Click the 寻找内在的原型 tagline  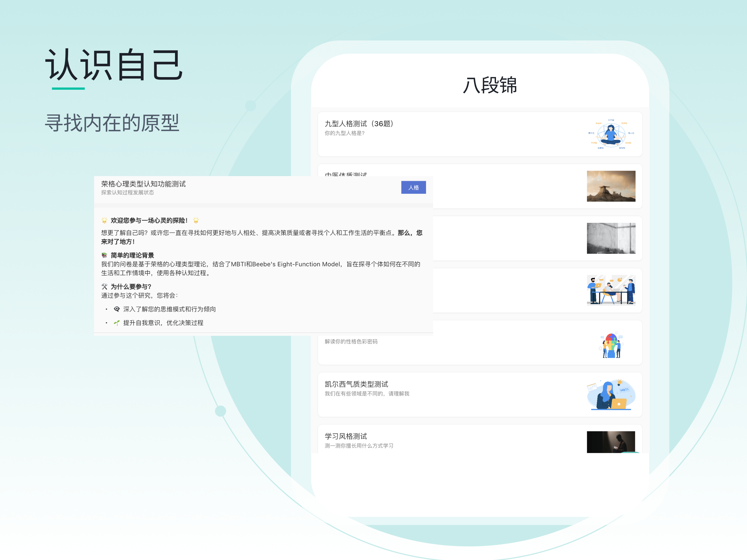pos(112,122)
